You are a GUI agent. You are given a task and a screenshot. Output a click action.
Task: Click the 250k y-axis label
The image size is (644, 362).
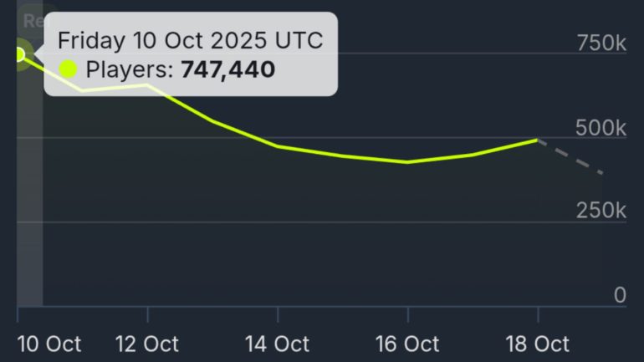point(601,211)
